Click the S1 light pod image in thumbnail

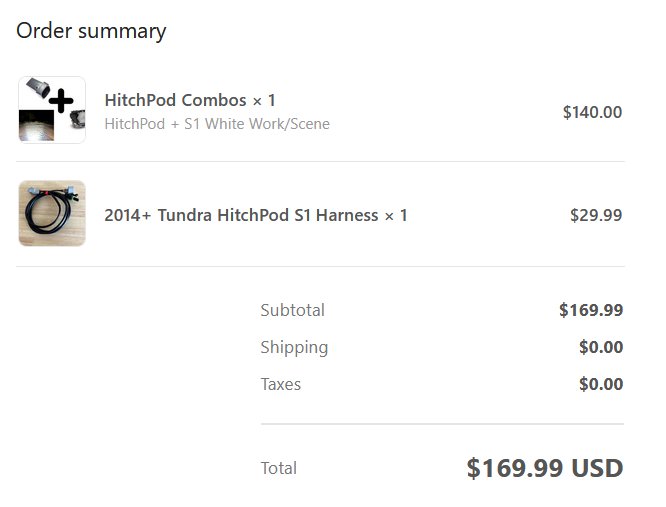pos(78,119)
